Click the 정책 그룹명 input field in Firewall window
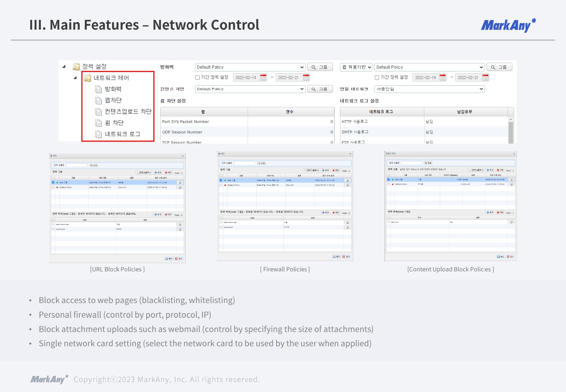The image size is (566, 392). (x=245, y=163)
